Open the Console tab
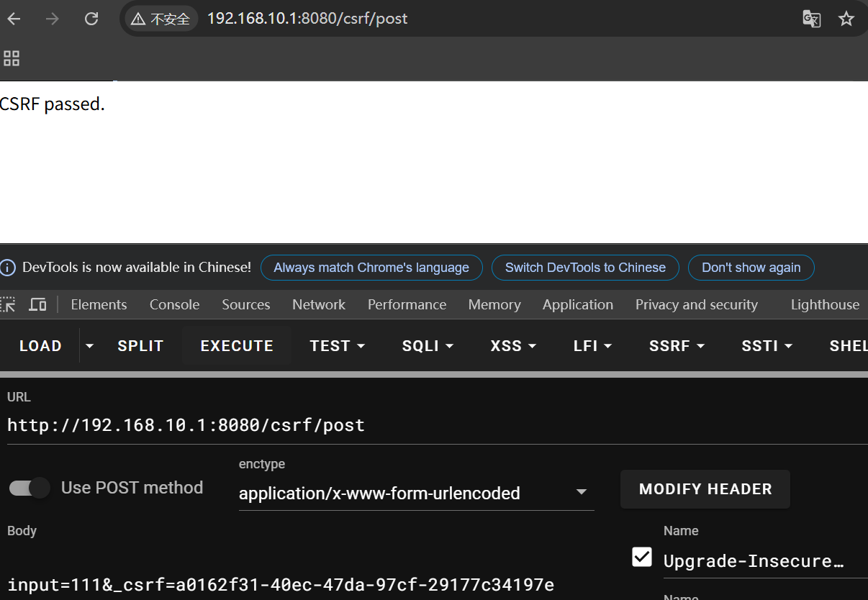This screenshot has height=600, width=868. click(x=174, y=304)
